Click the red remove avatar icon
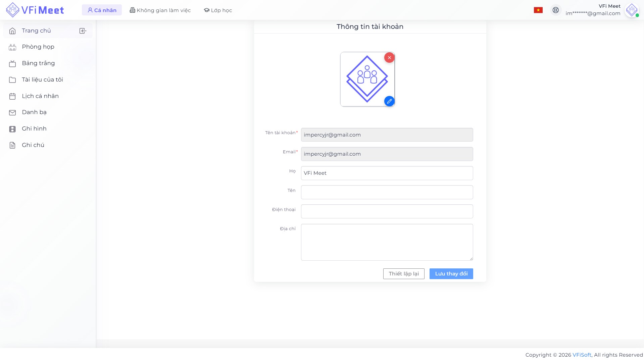This screenshot has height=362, width=644. [389, 58]
